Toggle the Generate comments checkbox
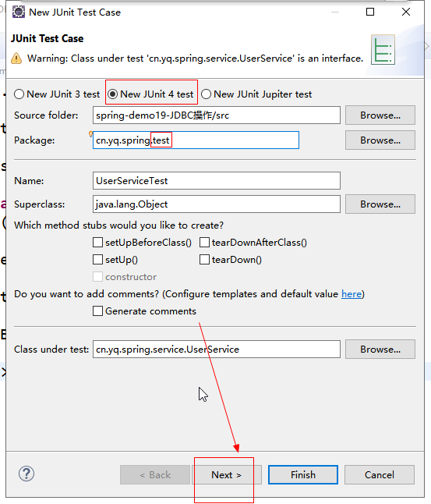This screenshot has width=431, height=504. [97, 311]
